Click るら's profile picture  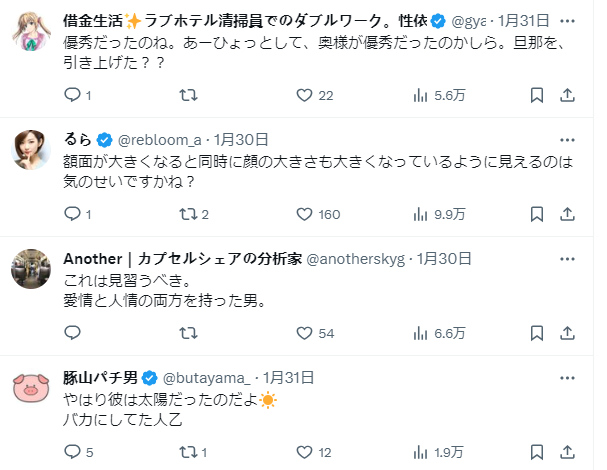pos(32,150)
